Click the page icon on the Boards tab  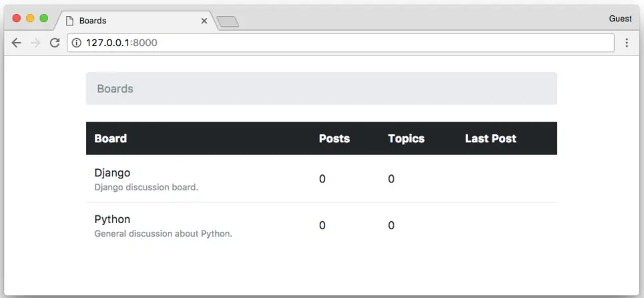click(70, 21)
